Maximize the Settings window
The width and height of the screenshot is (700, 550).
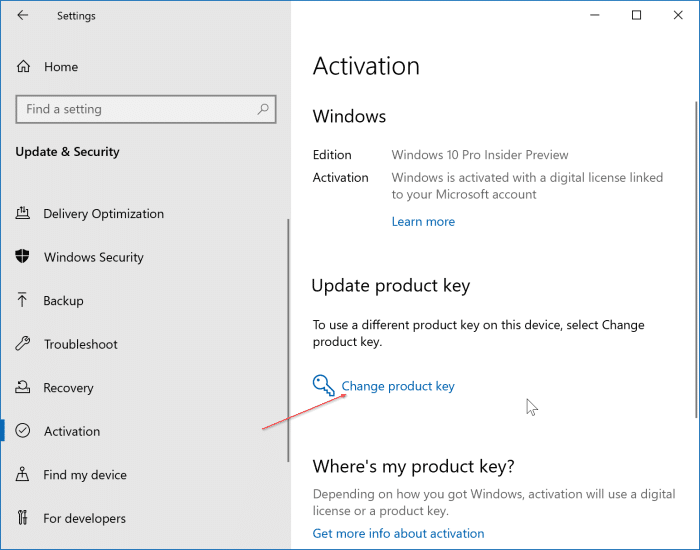click(637, 15)
